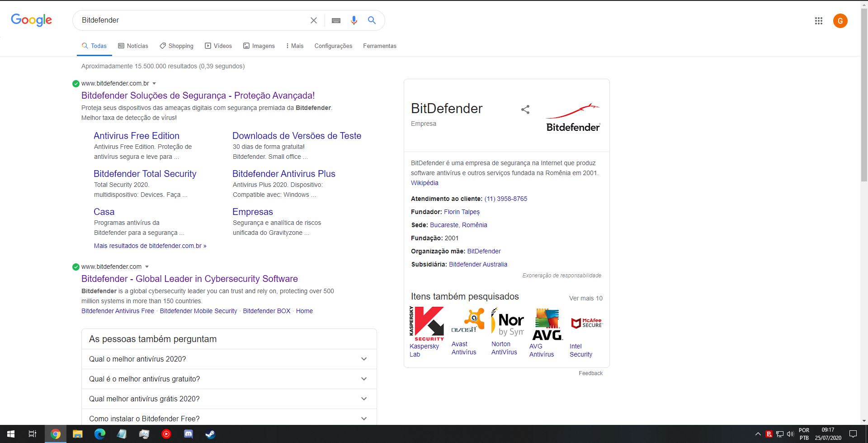This screenshot has height=443, width=868.
Task: Open 'Global Leader in Cybersecurity Software' result
Action: (189, 279)
